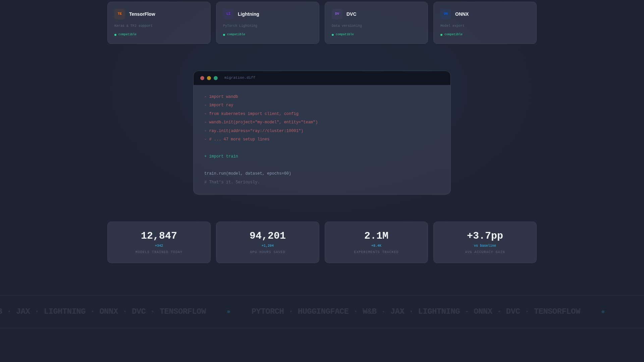
Task: Click the yellow dot in migration.diff titlebar
Action: [x=209, y=78]
